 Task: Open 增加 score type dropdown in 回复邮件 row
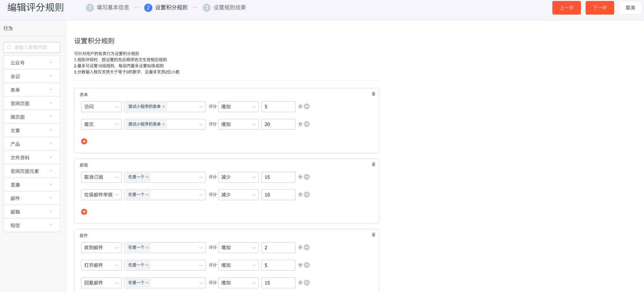coord(239,283)
